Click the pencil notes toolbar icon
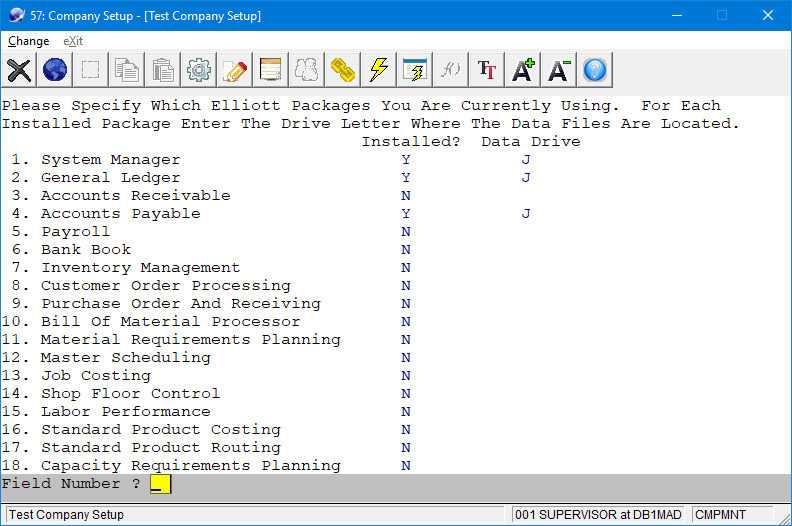 (x=235, y=70)
